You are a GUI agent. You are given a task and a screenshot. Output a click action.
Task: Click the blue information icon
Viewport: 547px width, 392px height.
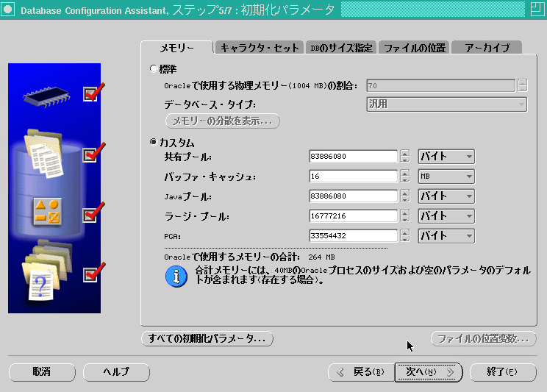pos(176,276)
